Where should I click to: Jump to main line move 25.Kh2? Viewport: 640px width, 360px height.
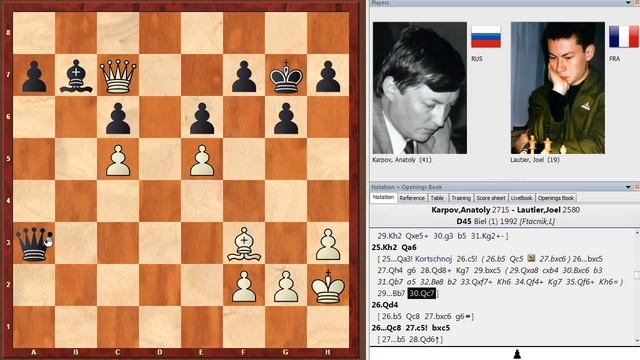pyautogui.click(x=384, y=247)
